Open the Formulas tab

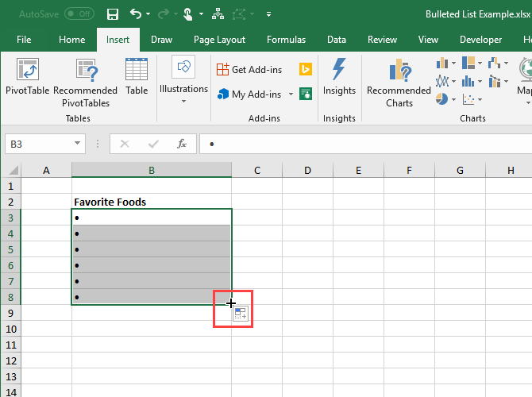(286, 40)
